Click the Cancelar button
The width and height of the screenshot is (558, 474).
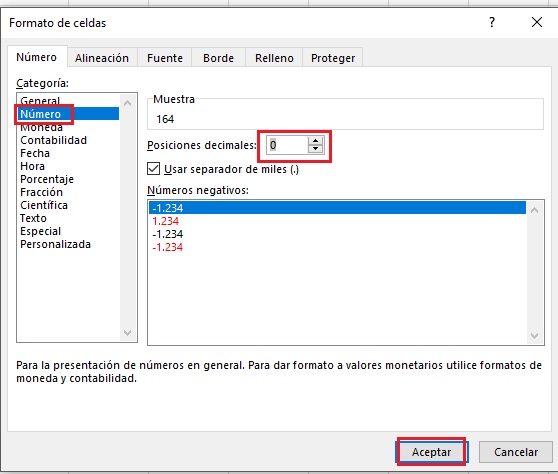click(x=516, y=452)
